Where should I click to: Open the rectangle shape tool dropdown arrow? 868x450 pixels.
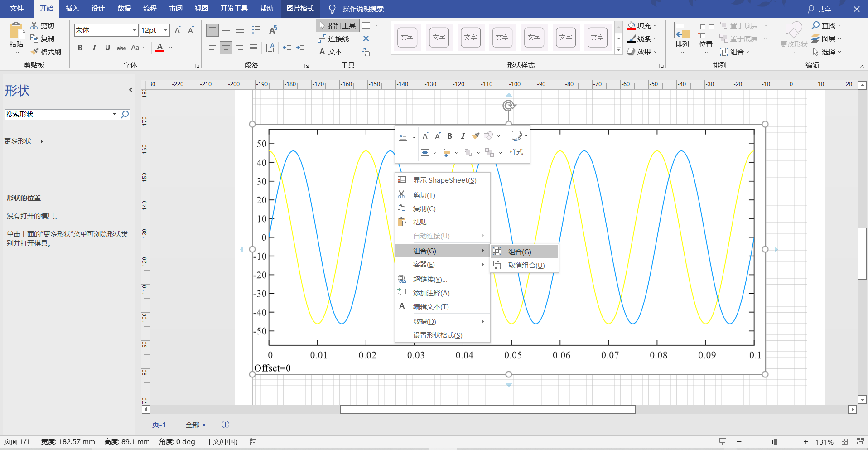point(376,25)
